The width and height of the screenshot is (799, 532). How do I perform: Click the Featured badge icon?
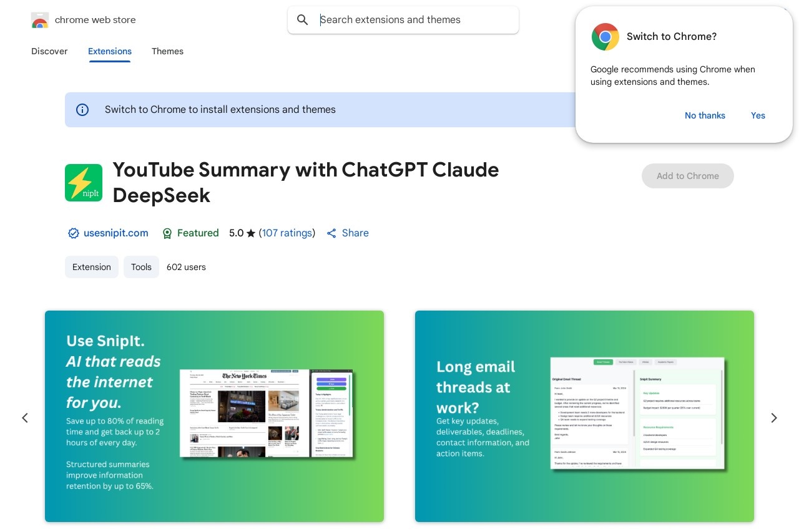(167, 233)
